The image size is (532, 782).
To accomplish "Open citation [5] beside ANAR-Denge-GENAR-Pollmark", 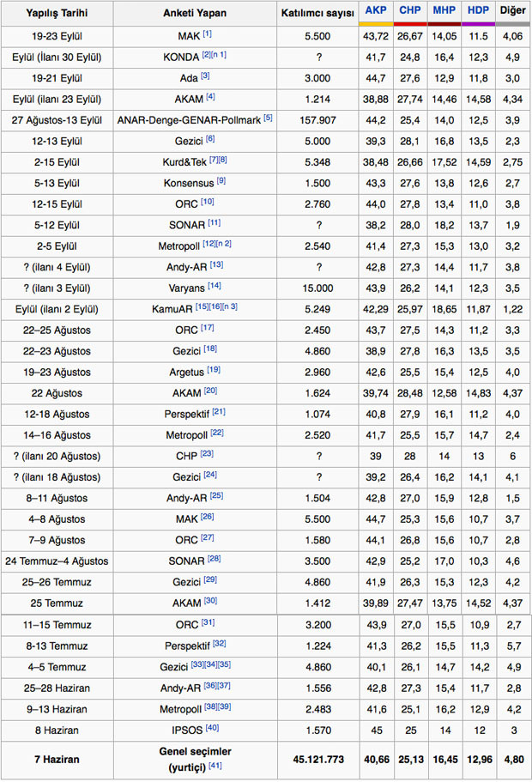I will pos(269,117).
